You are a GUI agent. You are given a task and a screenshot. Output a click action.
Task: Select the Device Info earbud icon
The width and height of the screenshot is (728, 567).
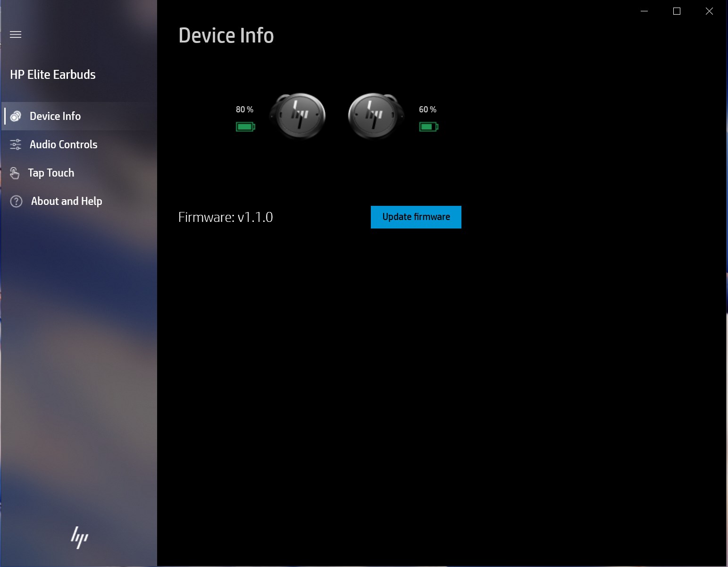point(16,116)
